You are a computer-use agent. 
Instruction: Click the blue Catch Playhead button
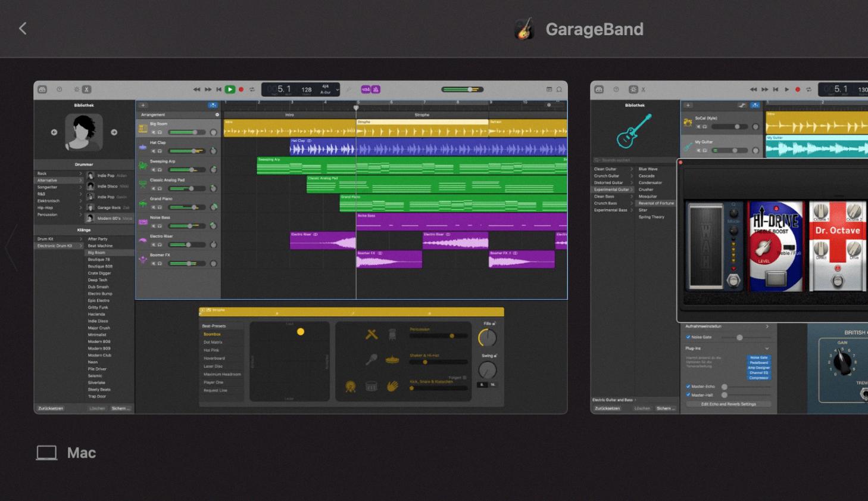click(x=213, y=105)
